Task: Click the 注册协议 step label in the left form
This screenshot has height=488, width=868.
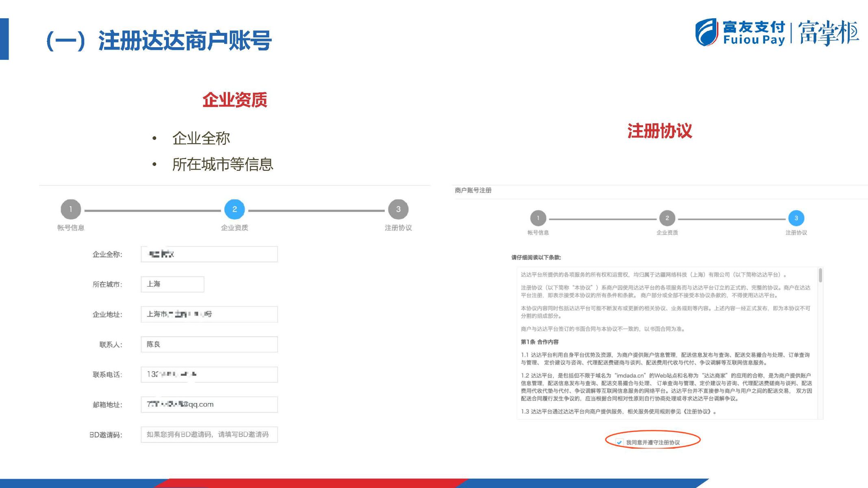Action: point(398,228)
